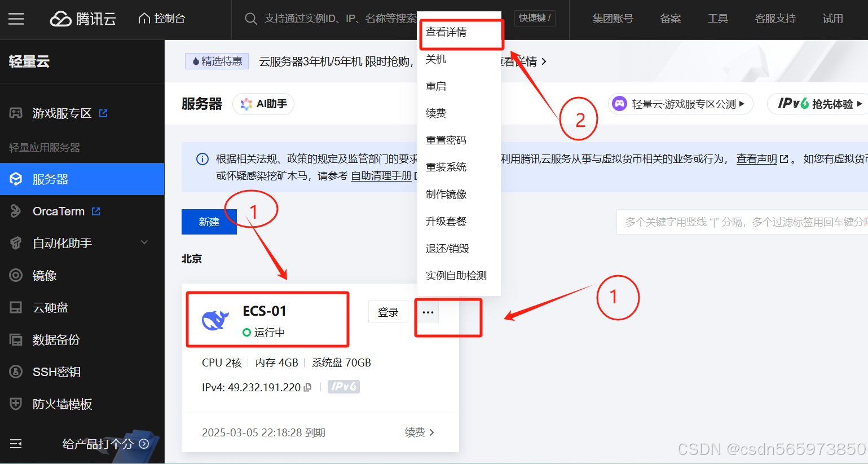The width and height of the screenshot is (868, 464).
Task: Focus the instance ID search field
Action: pyautogui.click(x=340, y=19)
